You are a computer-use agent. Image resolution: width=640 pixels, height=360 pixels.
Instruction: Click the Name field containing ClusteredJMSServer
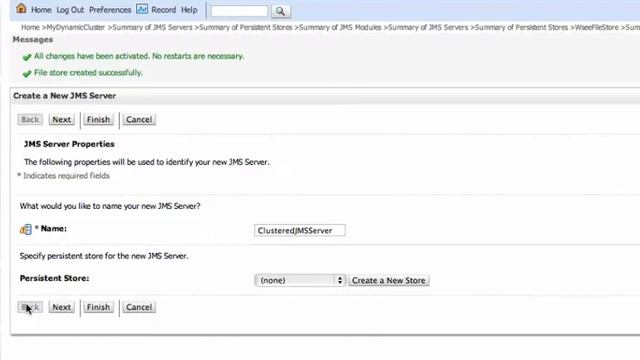tap(300, 230)
